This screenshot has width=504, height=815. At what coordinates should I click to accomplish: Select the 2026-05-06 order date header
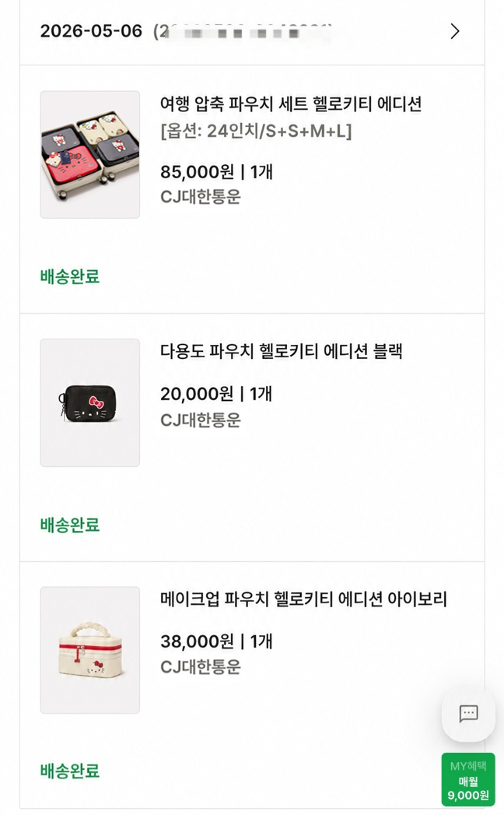[91, 31]
